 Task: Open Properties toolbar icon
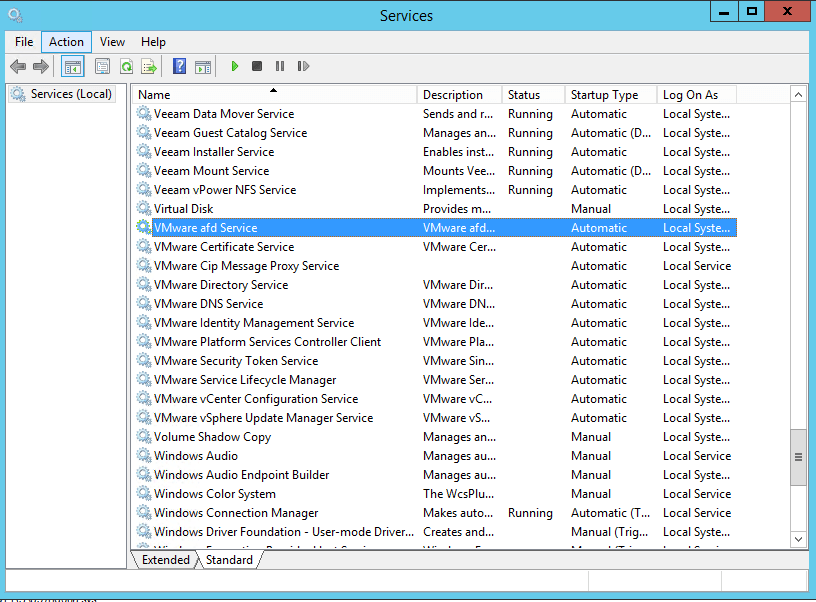[x=103, y=67]
